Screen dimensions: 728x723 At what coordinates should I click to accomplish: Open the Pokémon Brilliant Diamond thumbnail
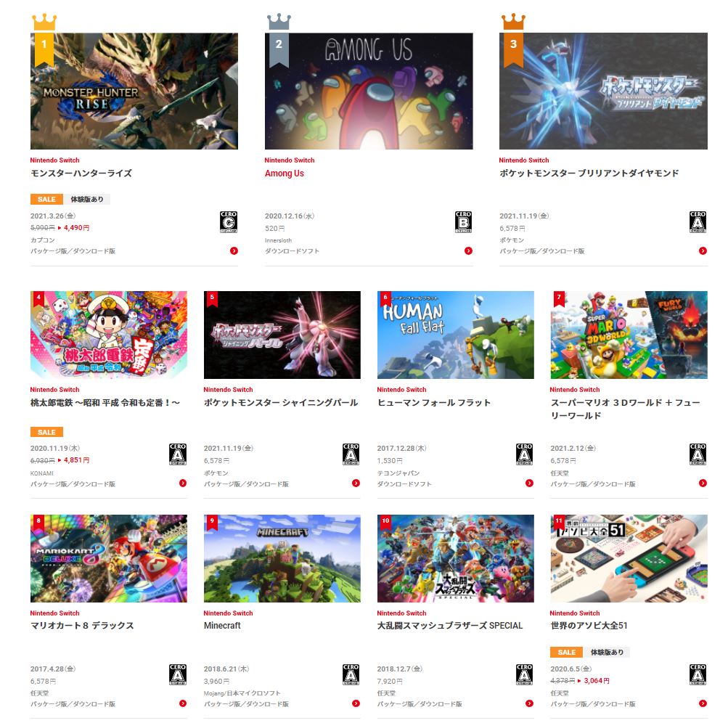tap(603, 91)
